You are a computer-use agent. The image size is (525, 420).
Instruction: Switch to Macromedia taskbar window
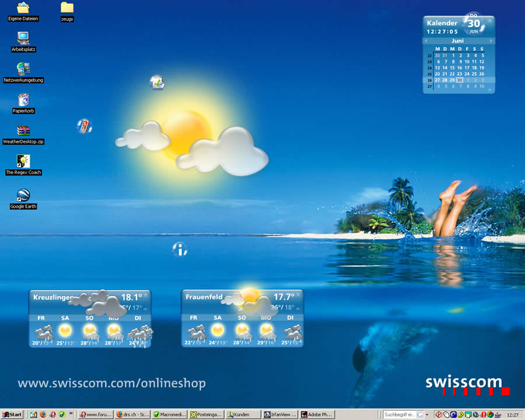[170, 415]
